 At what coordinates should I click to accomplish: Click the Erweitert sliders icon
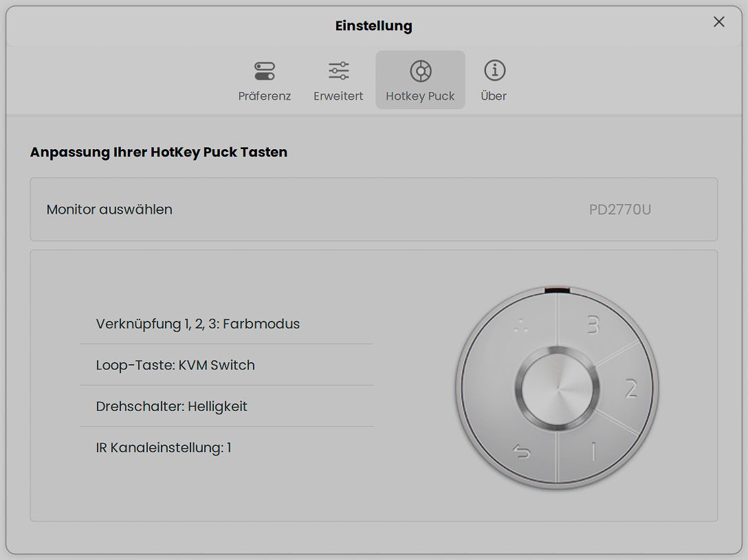tap(338, 71)
